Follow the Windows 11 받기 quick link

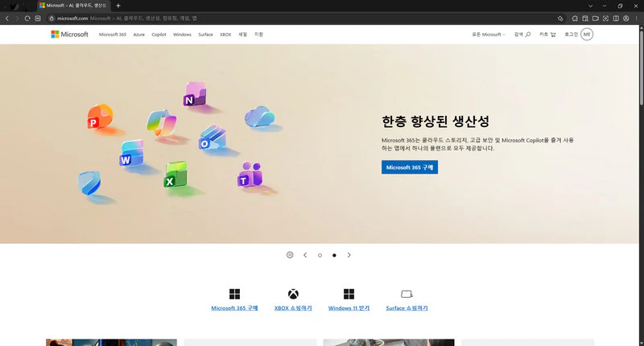point(349,308)
